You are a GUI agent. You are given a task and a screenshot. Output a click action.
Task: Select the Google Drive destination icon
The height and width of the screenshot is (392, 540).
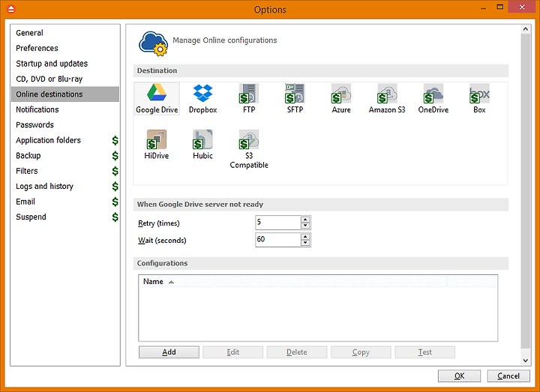point(157,98)
